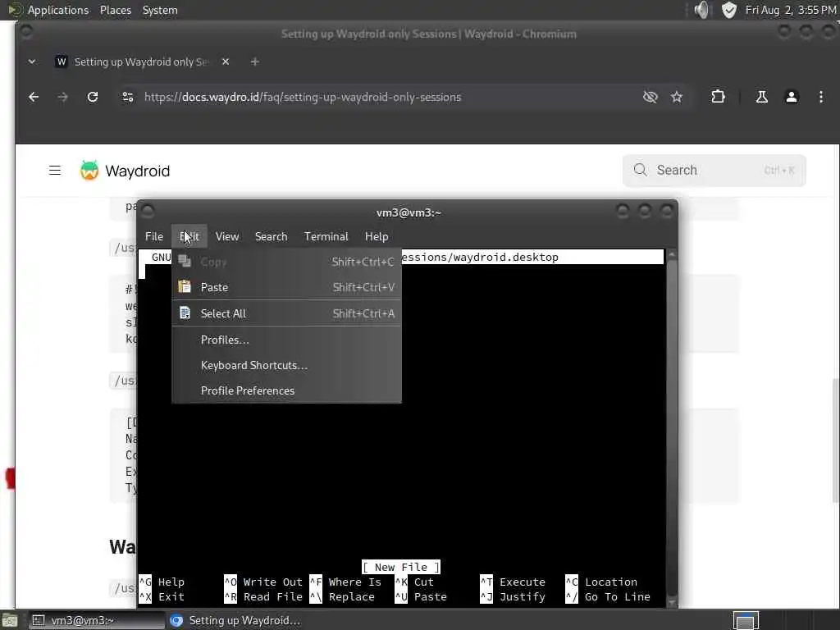Click the ^K Cut nano shortcut
840x630 pixels.
414,582
